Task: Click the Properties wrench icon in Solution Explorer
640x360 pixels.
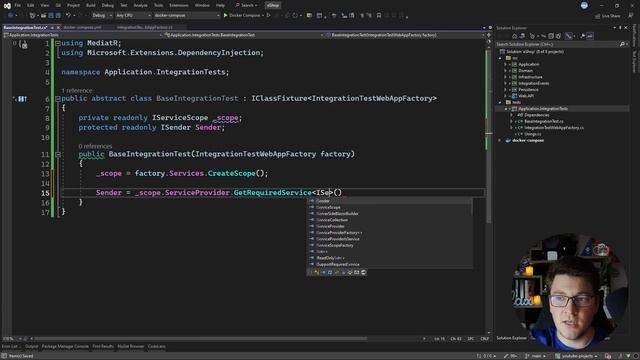Action: pos(582,36)
